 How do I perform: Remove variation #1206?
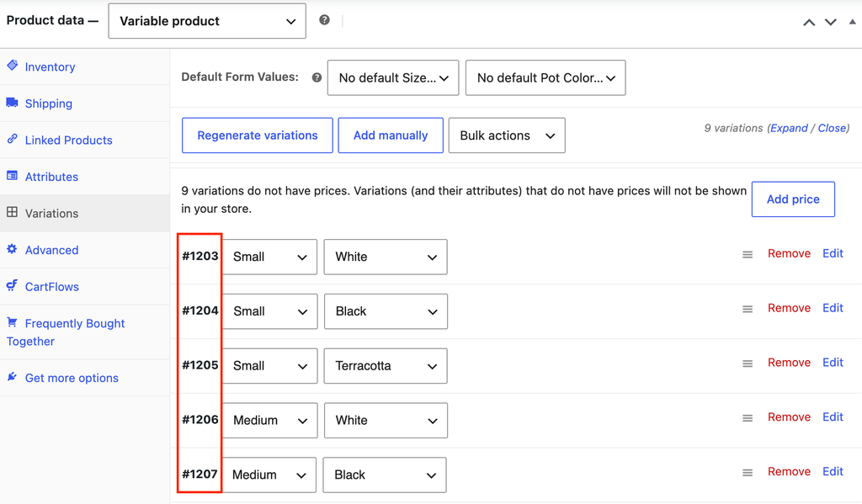(789, 416)
